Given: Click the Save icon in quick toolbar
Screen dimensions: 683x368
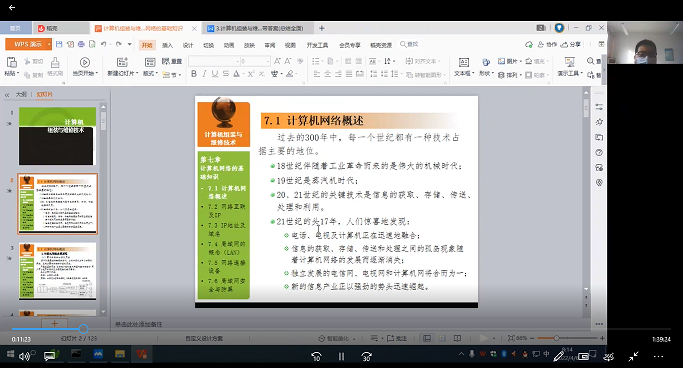Looking at the screenshot, I should coord(59,44).
